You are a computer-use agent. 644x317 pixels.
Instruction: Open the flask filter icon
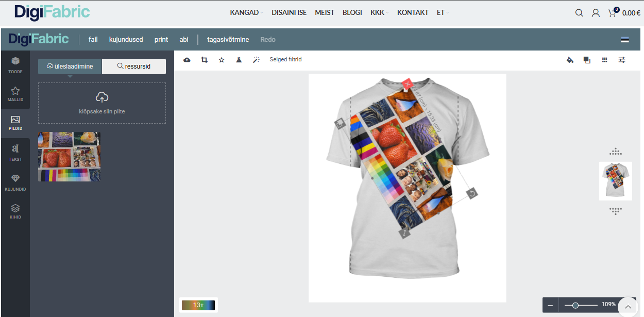click(x=239, y=60)
